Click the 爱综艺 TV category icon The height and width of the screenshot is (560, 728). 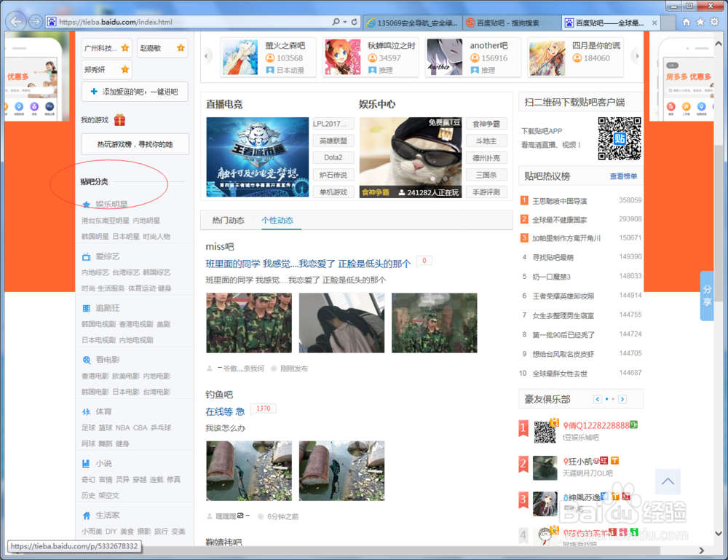[x=87, y=256]
